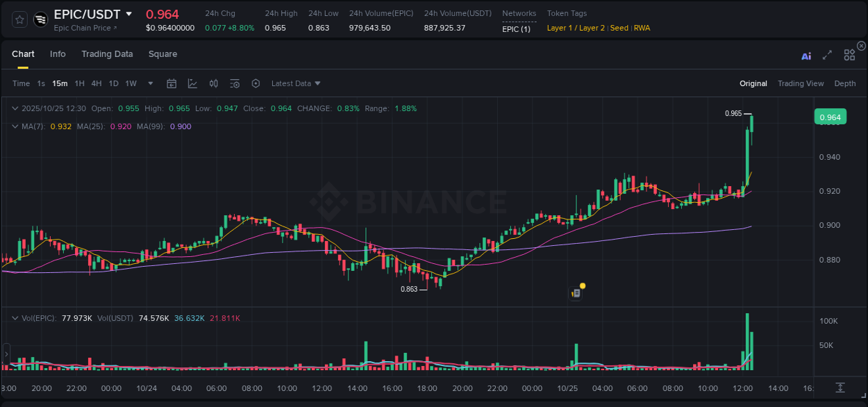Open the indicator list settings icon
Image resolution: width=868 pixels, height=407 pixels.
coord(234,83)
